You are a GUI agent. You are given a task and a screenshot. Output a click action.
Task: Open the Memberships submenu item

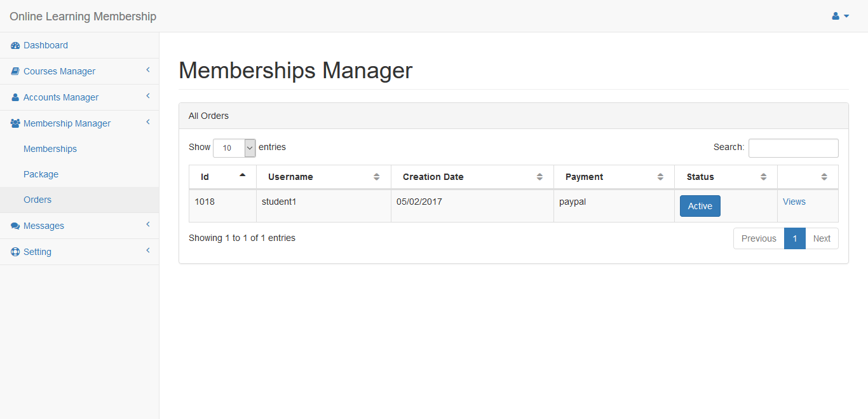(50, 149)
